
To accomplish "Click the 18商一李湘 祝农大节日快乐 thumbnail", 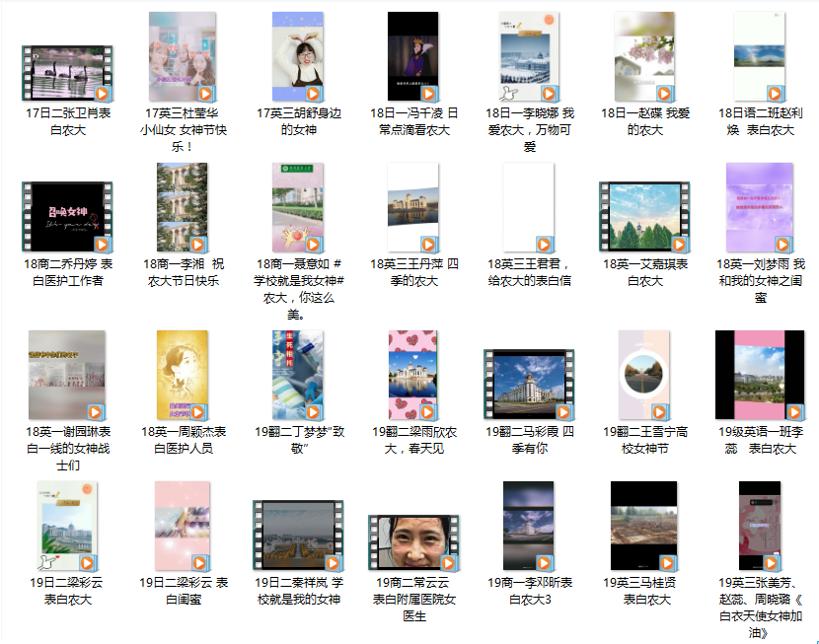I will click(x=183, y=207).
